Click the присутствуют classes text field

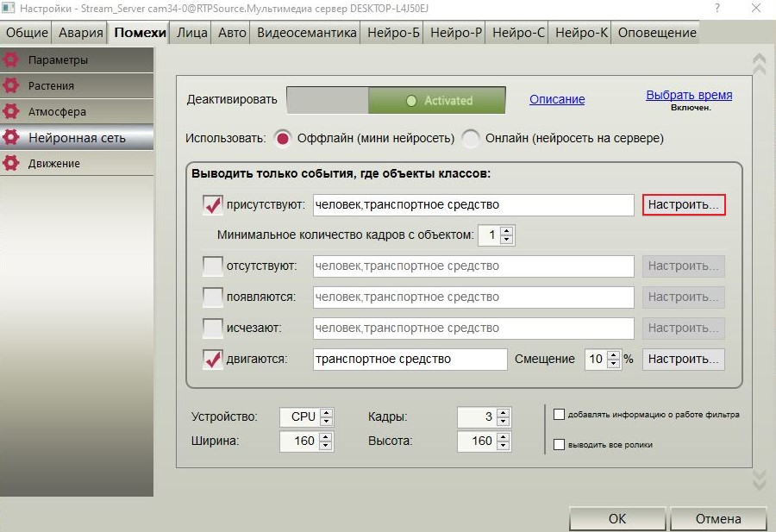point(473,205)
